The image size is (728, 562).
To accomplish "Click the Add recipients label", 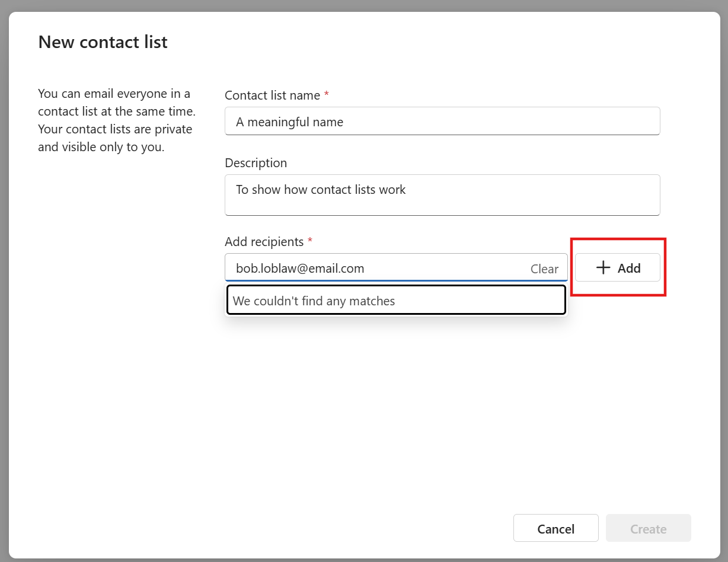I will (x=264, y=241).
